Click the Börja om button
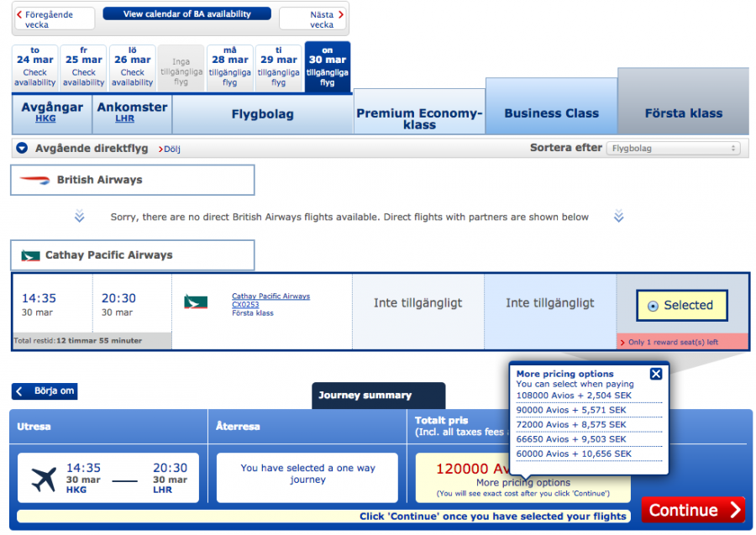The image size is (756, 535). pos(45,391)
